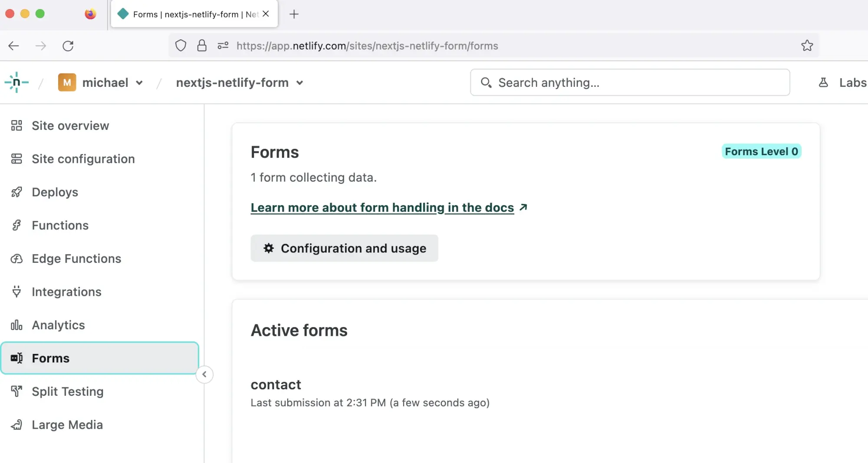Open a new browser tab
The image size is (868, 463).
[x=294, y=14]
